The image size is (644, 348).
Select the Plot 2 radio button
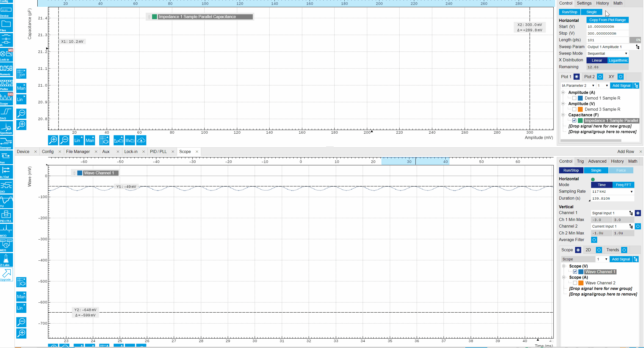pos(600,76)
